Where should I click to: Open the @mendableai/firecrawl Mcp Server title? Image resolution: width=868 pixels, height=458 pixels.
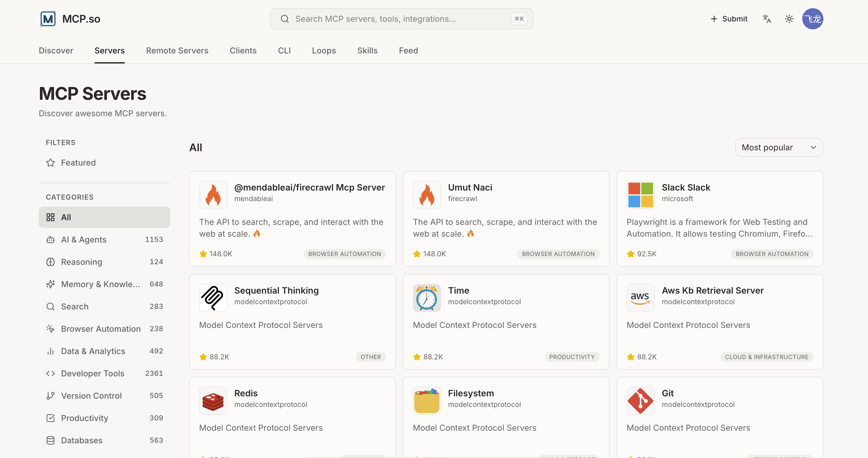309,187
